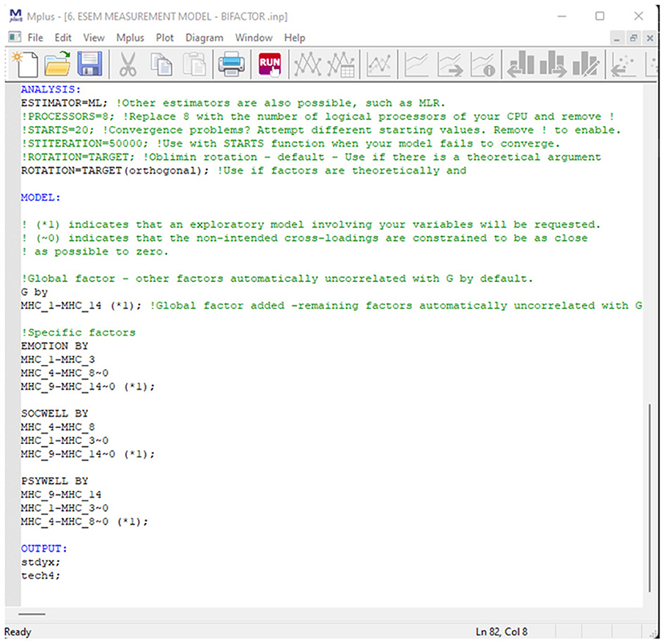The image size is (665, 644).
Task: Run the Mplus analysis
Action: (x=270, y=64)
